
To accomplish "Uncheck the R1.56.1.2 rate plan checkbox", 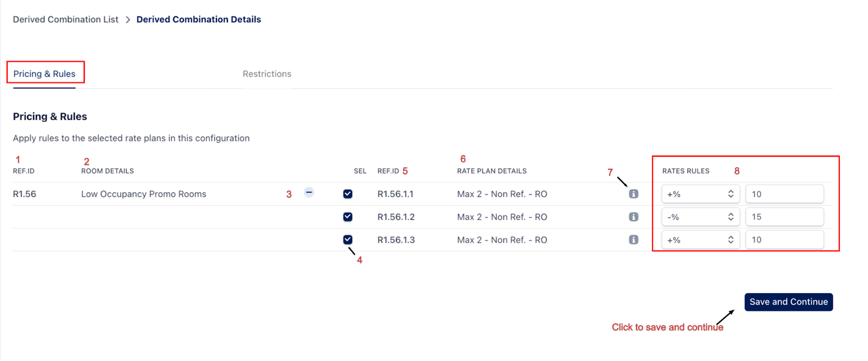I will pyautogui.click(x=348, y=217).
